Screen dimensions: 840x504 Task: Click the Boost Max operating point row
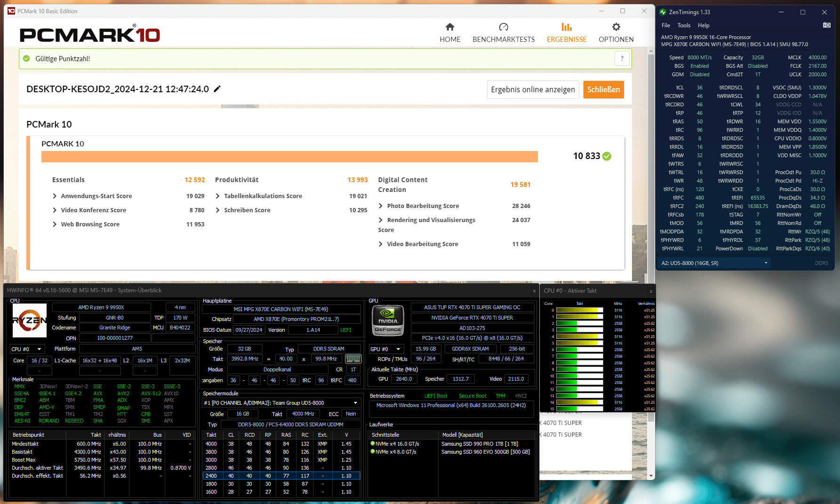click(x=102, y=460)
